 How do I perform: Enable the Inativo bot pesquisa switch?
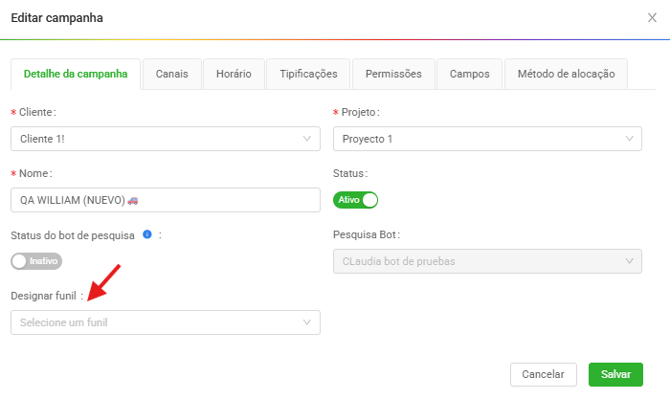36,261
